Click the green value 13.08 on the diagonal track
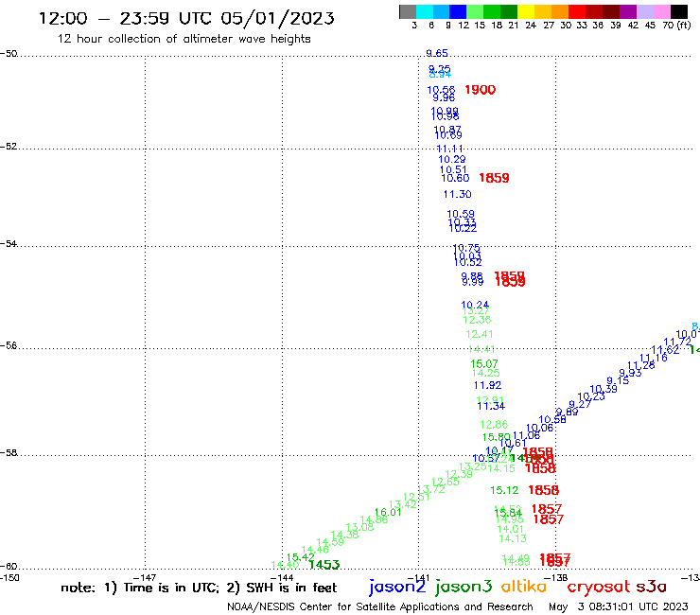The image size is (700, 615). 359,527
